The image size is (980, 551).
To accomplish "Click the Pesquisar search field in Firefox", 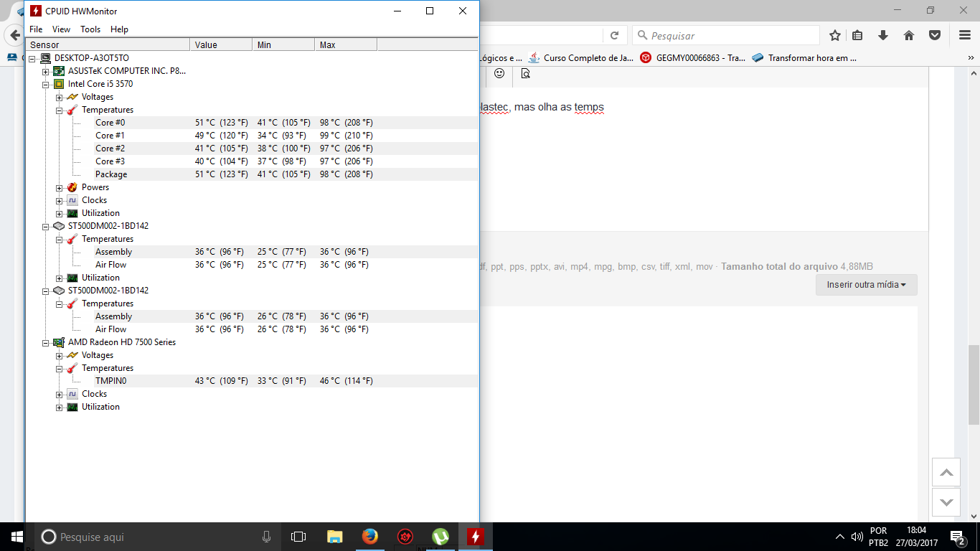I will (726, 35).
